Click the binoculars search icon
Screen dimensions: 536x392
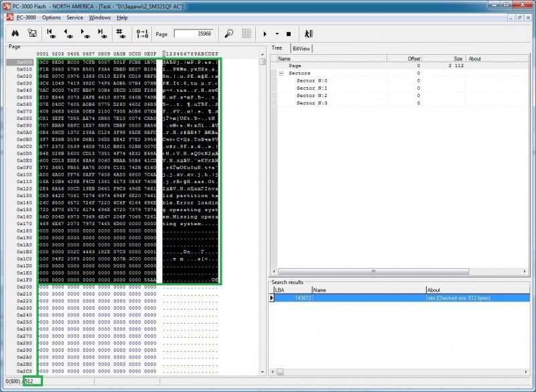coord(15,34)
